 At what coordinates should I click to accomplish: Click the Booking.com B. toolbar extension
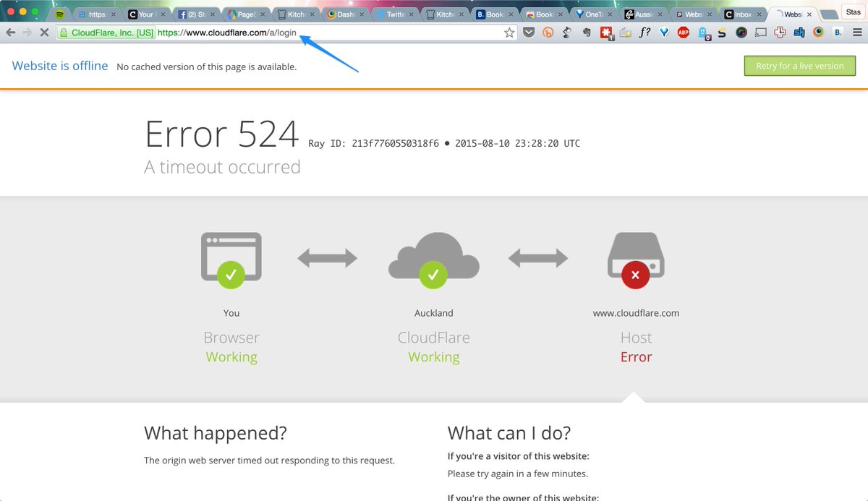838,32
